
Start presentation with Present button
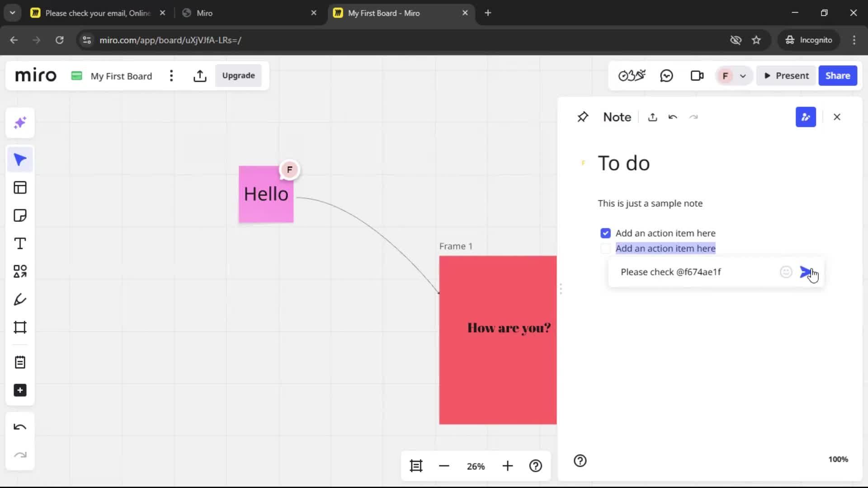point(787,75)
